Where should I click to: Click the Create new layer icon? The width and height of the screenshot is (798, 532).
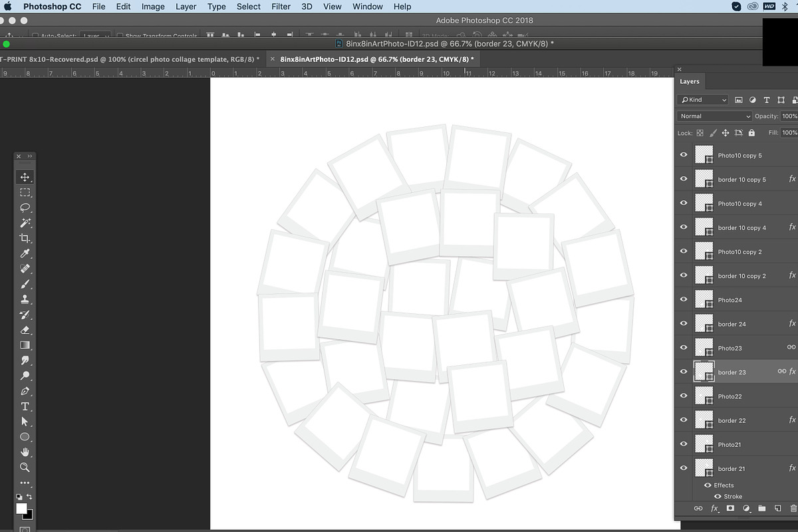coord(778,508)
